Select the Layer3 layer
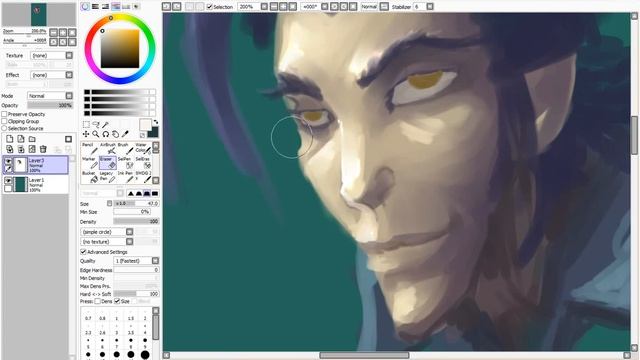 36,165
